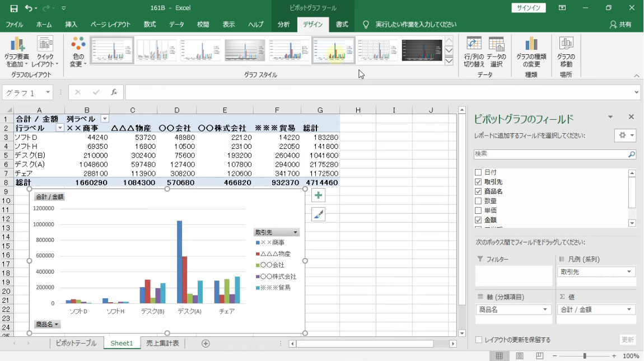Open the paintbrush chart styles button

pos(318,214)
